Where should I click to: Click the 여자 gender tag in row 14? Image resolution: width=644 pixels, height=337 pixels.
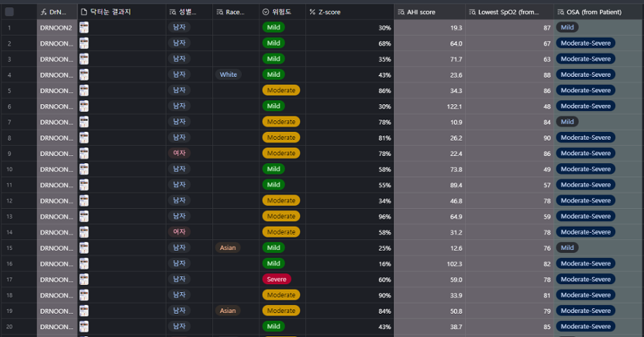point(178,232)
